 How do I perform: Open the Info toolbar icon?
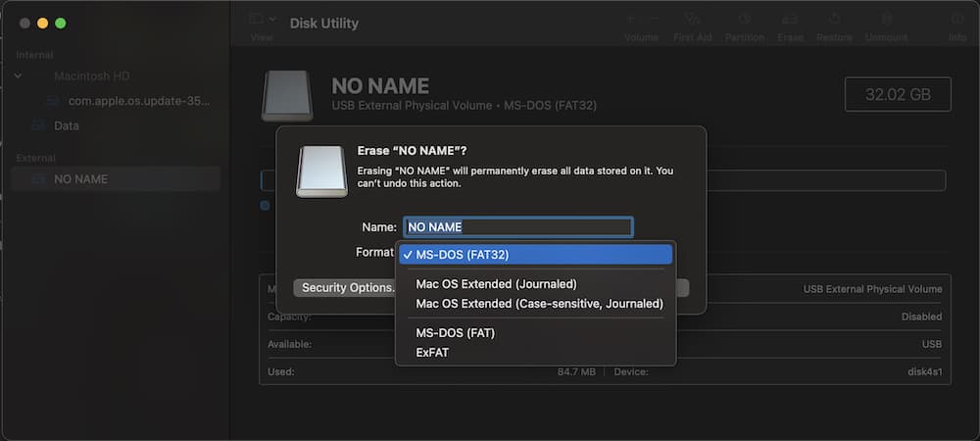tap(957, 19)
